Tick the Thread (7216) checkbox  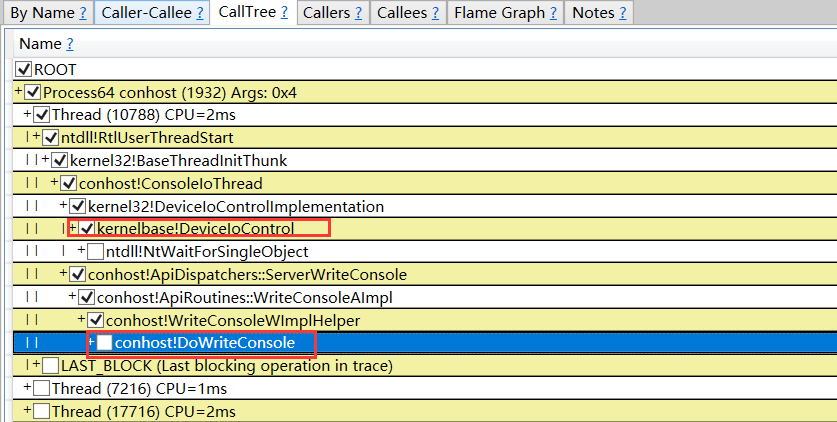pos(41,388)
